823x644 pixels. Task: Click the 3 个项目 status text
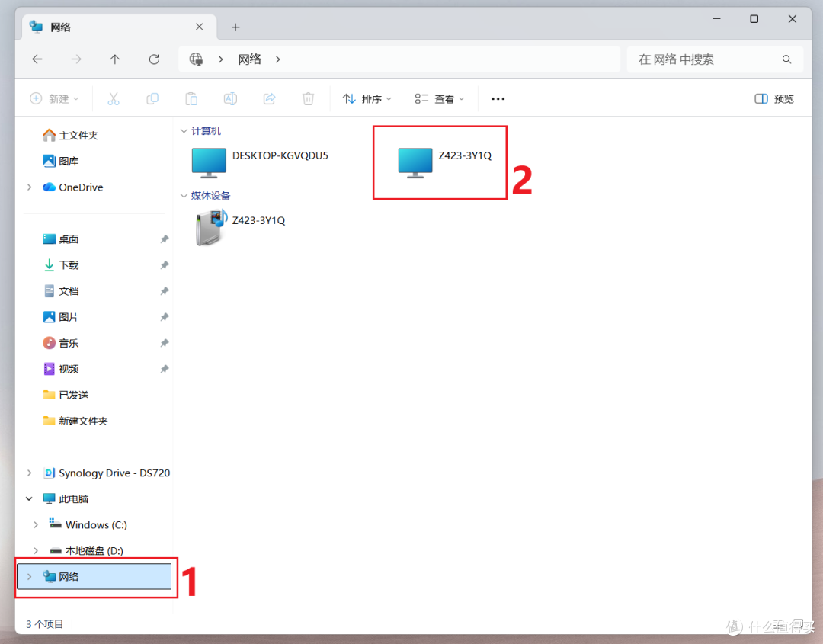click(45, 624)
